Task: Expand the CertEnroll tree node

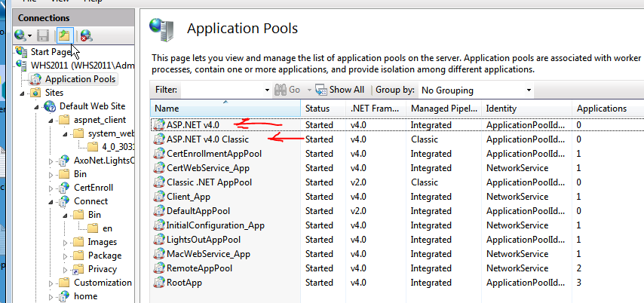Action: pos(51,188)
